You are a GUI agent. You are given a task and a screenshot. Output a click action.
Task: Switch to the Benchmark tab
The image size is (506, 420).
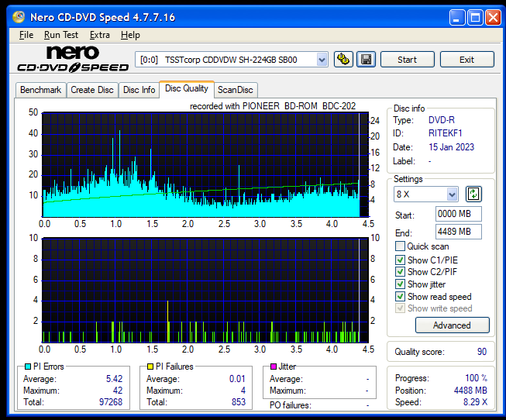tap(40, 90)
